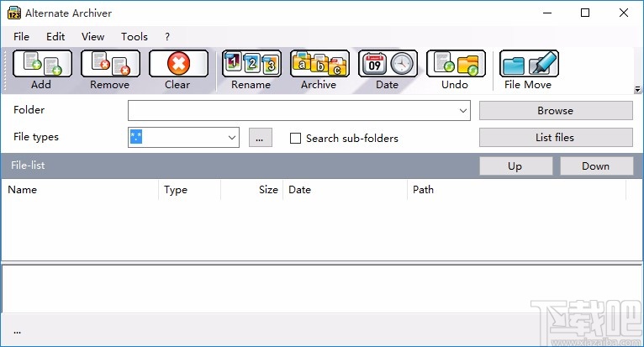Click the Add files toolbar icon
Screen dimensions: 644x347
[42, 64]
